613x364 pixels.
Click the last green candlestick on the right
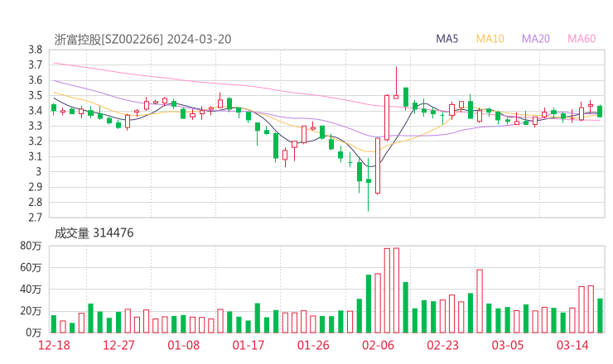[x=600, y=112]
